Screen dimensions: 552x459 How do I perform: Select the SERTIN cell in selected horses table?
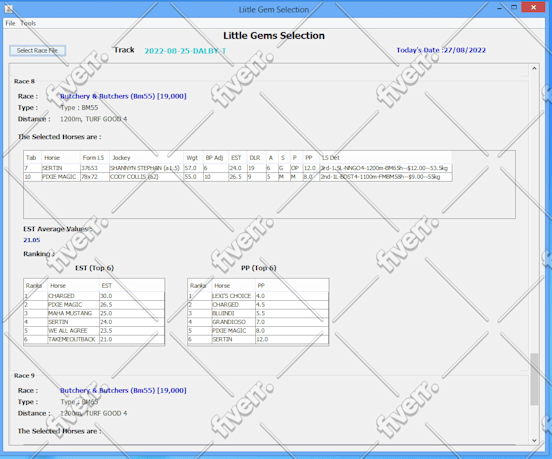coord(61,168)
